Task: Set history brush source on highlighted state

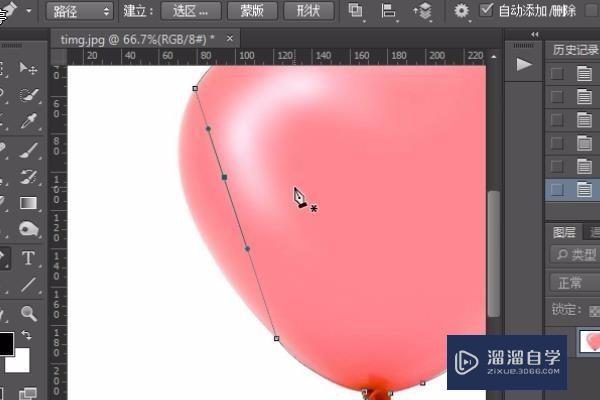Action: (557, 189)
